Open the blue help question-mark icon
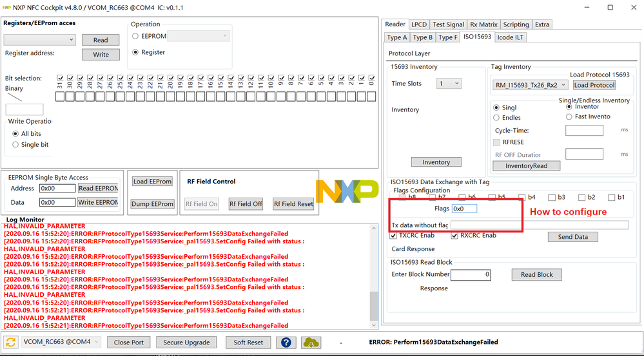The image size is (644, 356). (x=286, y=342)
